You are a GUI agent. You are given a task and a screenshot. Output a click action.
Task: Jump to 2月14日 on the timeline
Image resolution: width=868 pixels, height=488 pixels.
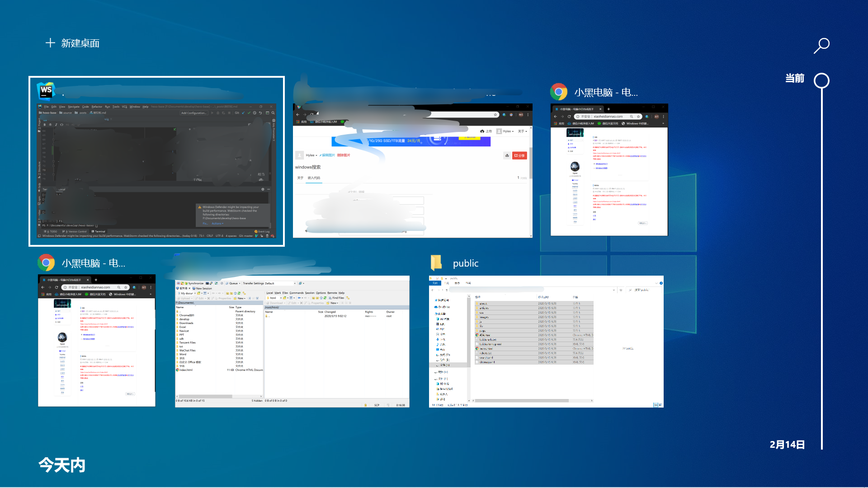point(787,445)
